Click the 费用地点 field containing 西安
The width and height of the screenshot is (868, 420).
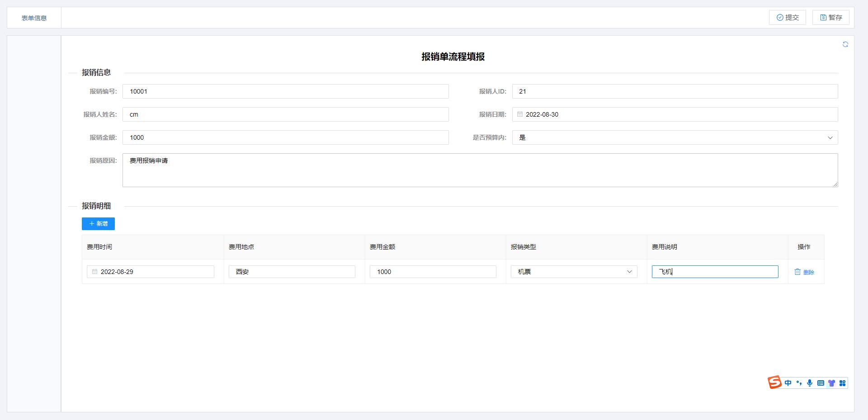[292, 272]
